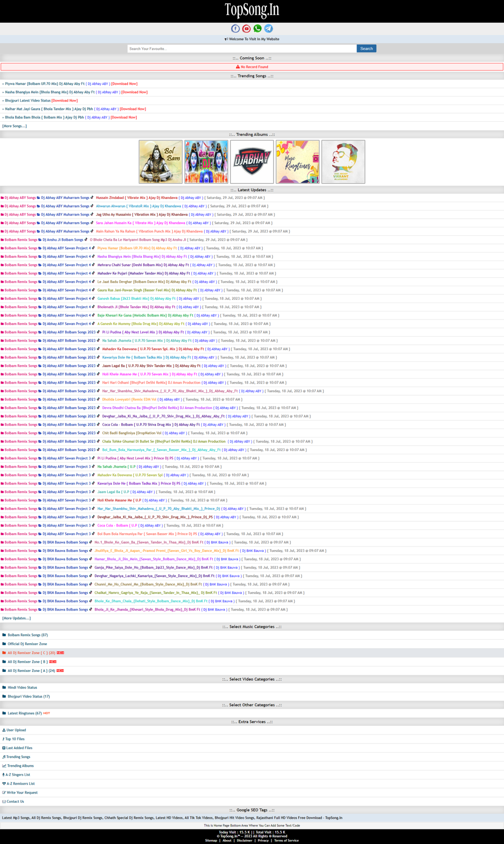Open the Music Ringtones album cover
Screen dimensions: 504x844
pyautogui.click(x=298, y=162)
